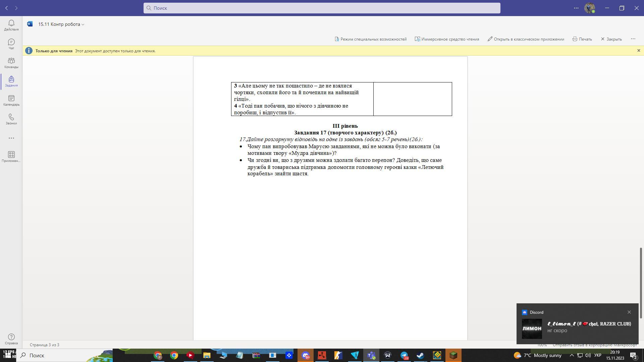Click Открыть в классическом приложении
Screen dimensions: 644x362
(x=526, y=39)
